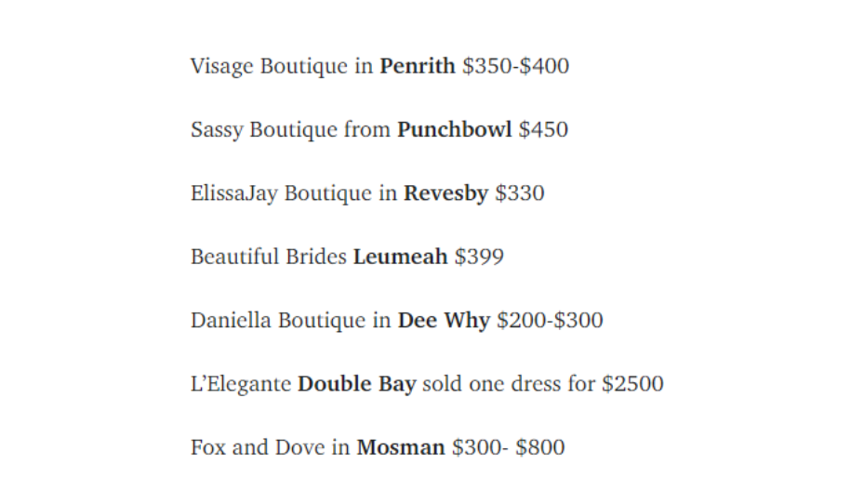864x504 pixels.
Task: Click the text Beautiful Brides
Action: click(269, 257)
